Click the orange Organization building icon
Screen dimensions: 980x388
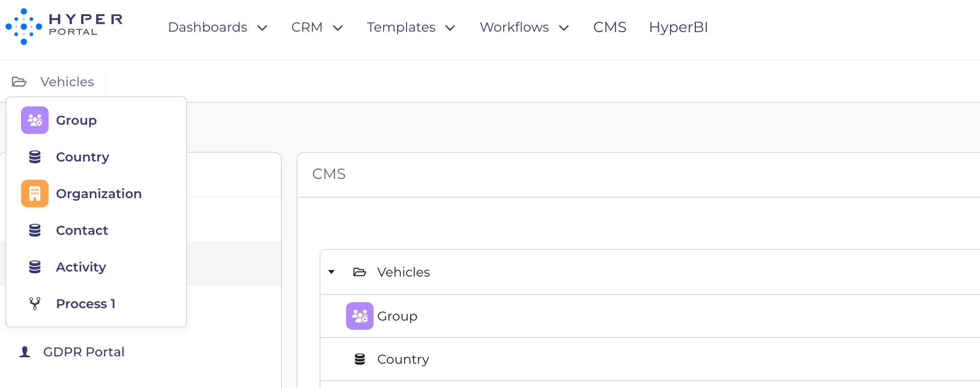[35, 194]
